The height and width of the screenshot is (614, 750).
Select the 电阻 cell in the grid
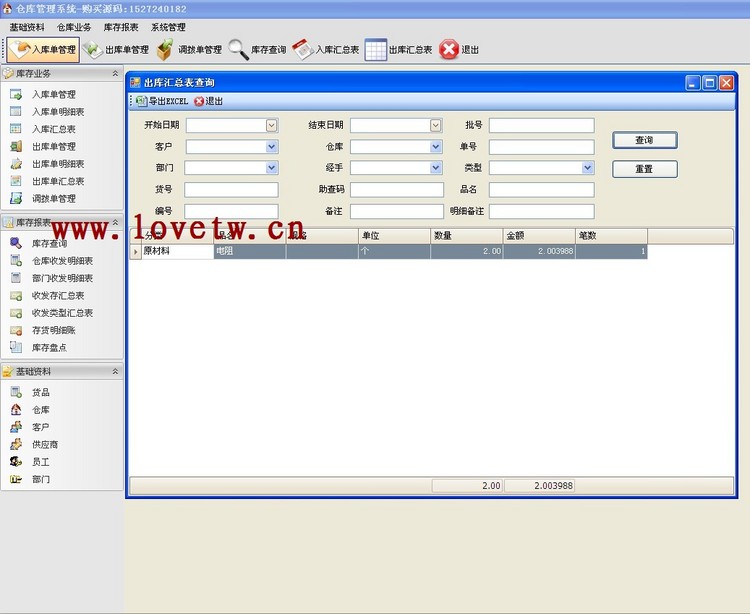click(x=250, y=251)
